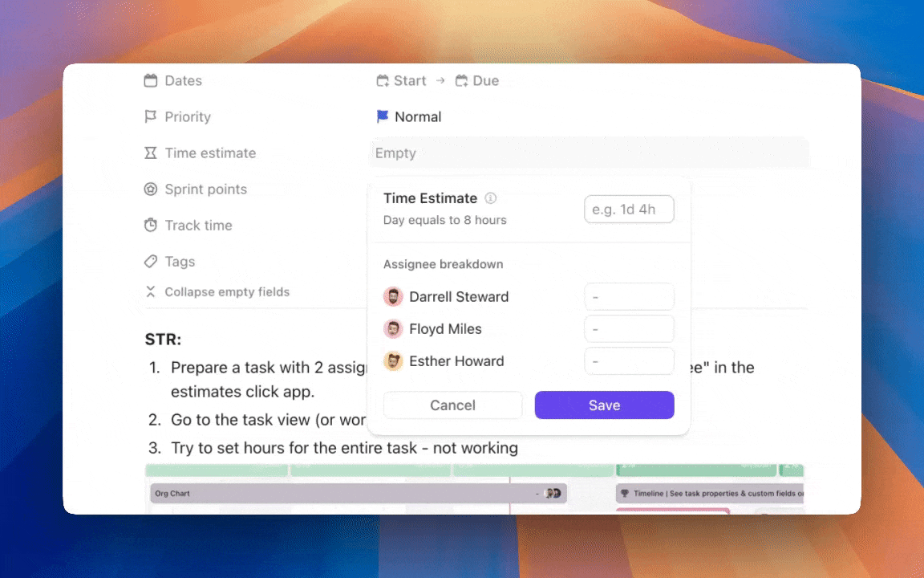
Task: Click the Priority flag outline icon
Action: pos(150,117)
